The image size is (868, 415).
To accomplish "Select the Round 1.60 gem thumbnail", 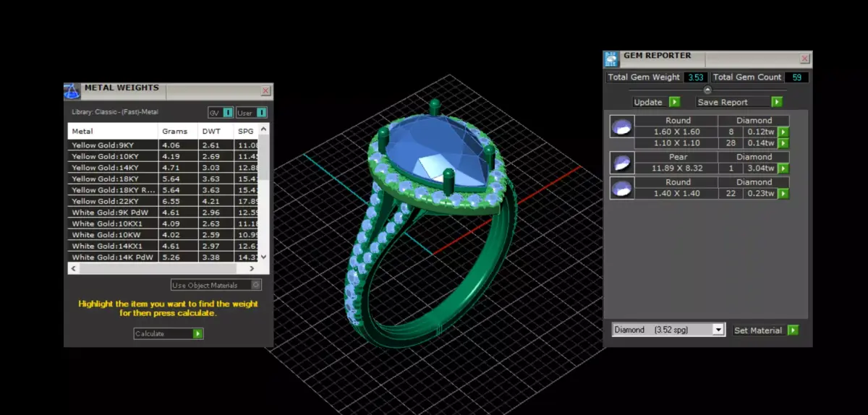I will 621,127.
